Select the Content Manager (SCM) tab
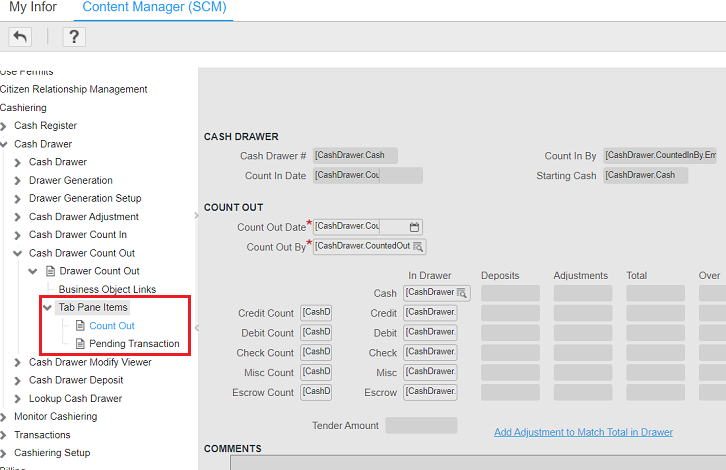 (x=154, y=8)
